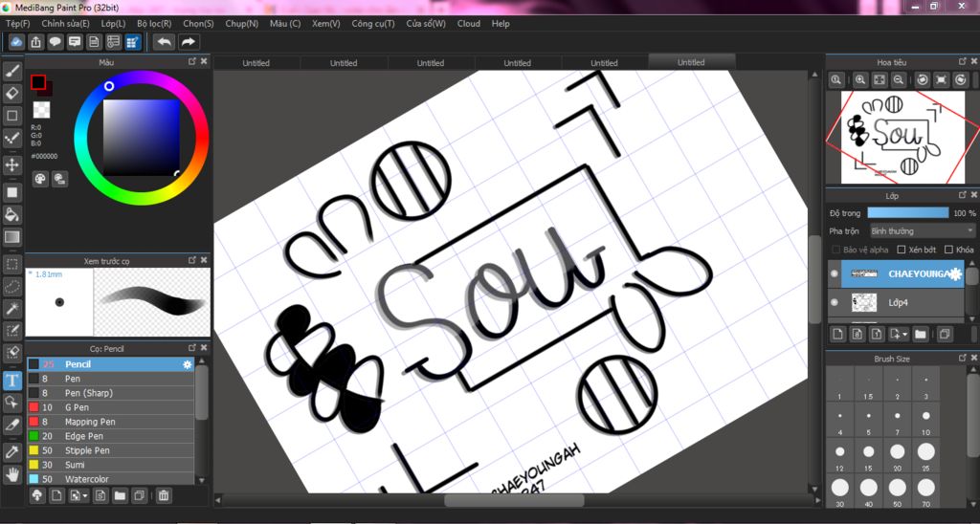The image size is (980, 524).
Task: Open the Pha trộn blending dropdown
Action: [922, 231]
